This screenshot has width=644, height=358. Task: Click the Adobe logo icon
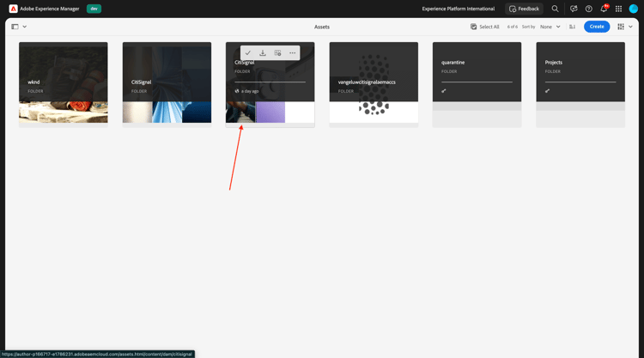point(13,9)
